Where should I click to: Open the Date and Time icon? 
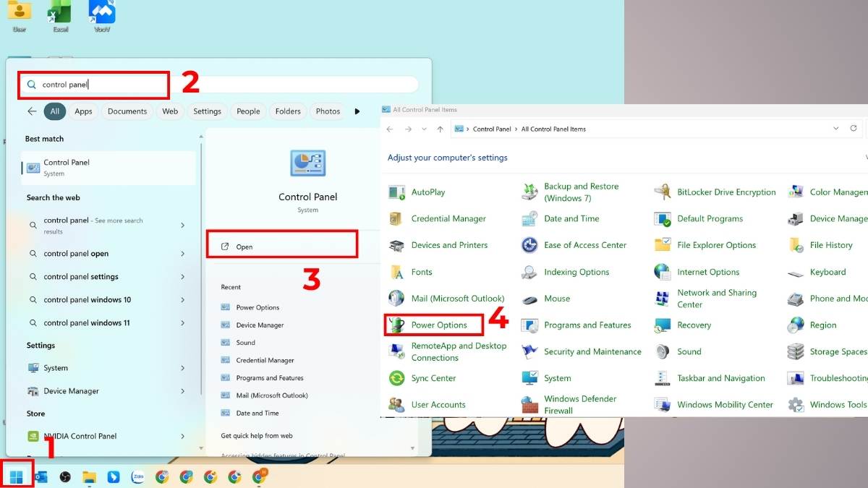[529, 218]
